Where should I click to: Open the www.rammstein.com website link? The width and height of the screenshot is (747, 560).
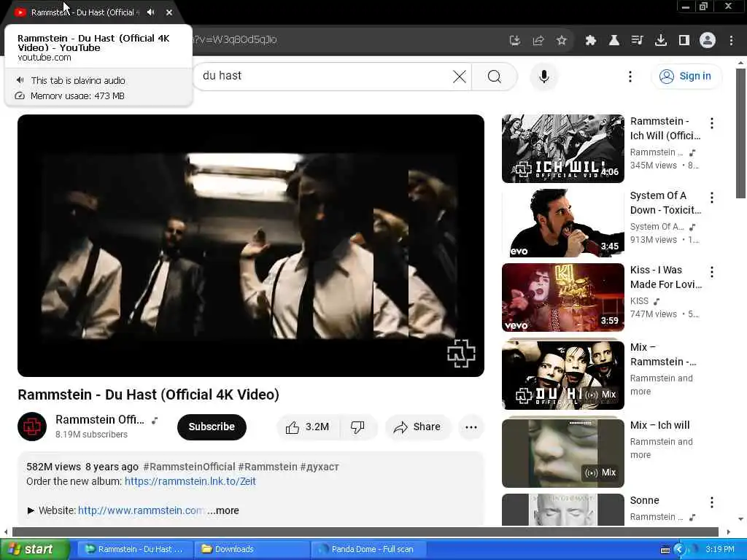[x=141, y=510]
